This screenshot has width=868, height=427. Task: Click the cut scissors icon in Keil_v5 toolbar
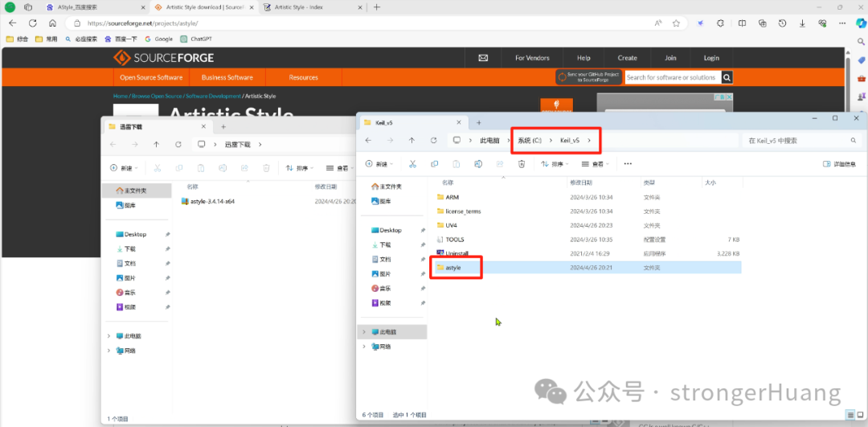(412, 164)
